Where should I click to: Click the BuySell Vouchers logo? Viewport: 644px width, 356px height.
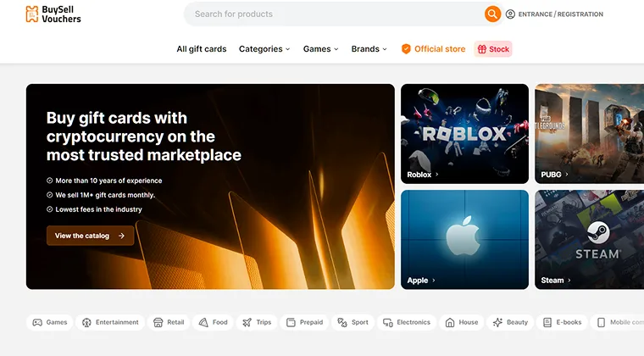[x=53, y=14]
